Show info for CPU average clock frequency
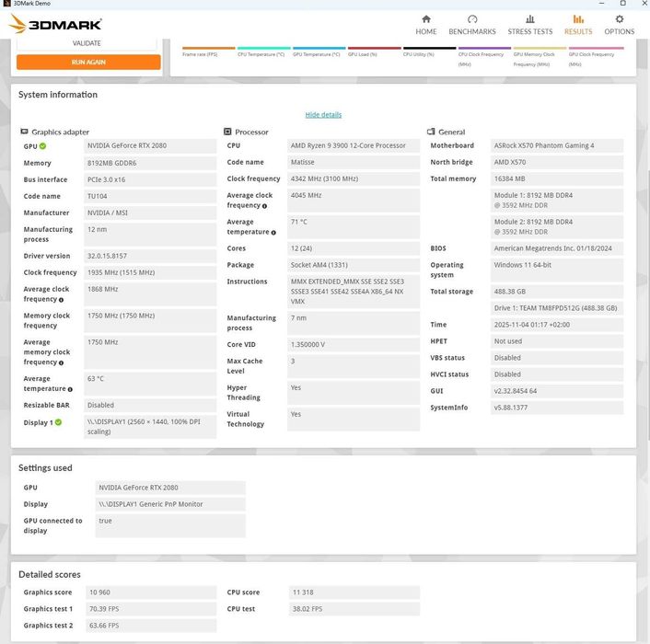The image size is (650, 644). point(264,206)
